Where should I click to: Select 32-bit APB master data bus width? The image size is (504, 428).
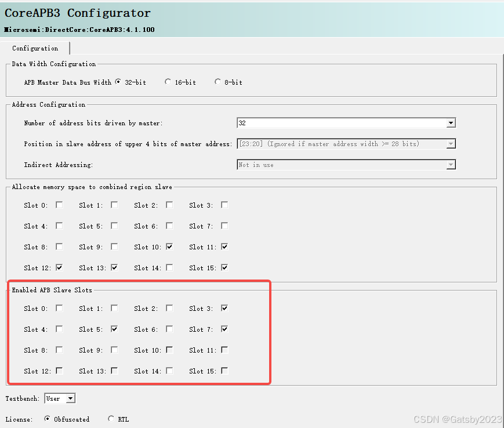(118, 82)
